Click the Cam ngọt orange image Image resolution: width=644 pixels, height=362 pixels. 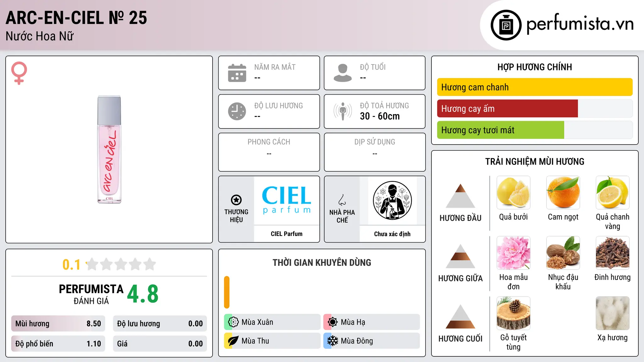point(563,193)
